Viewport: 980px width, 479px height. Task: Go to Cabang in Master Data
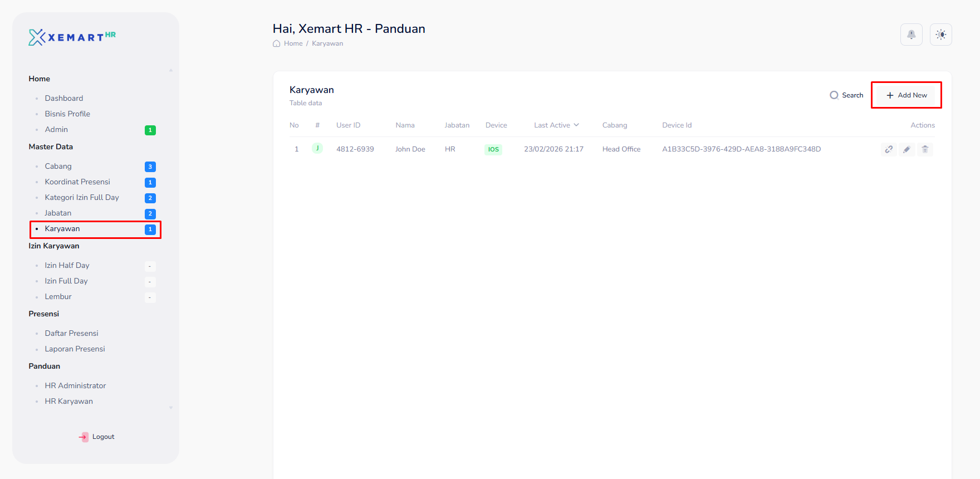[x=58, y=166]
